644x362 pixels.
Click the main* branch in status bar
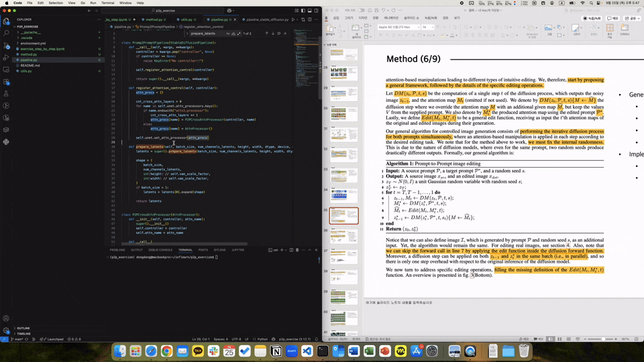tap(16, 339)
